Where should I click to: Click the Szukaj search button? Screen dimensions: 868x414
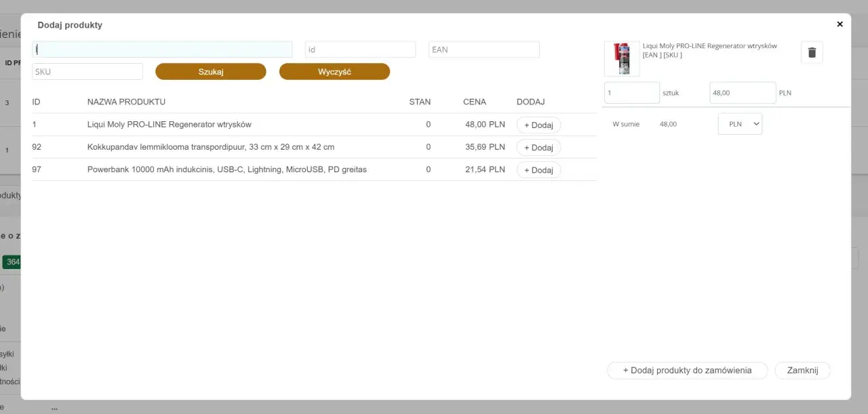[x=211, y=72]
